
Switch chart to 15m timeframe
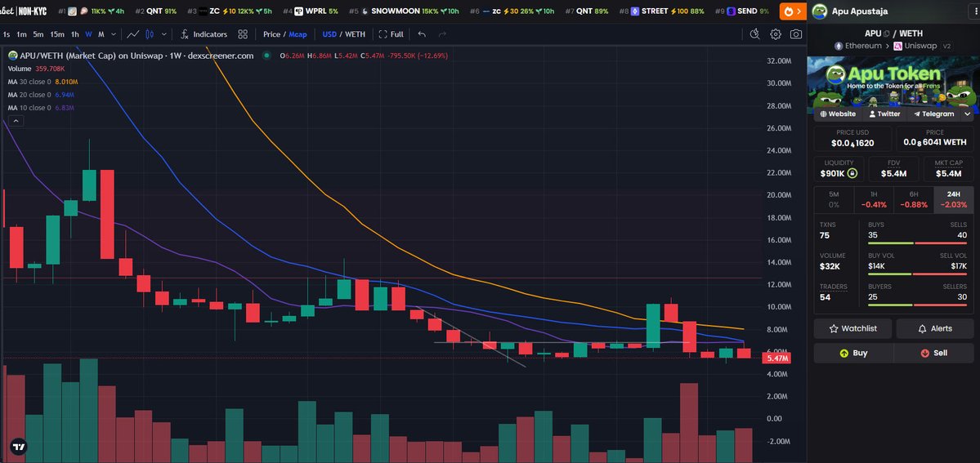tap(57, 34)
